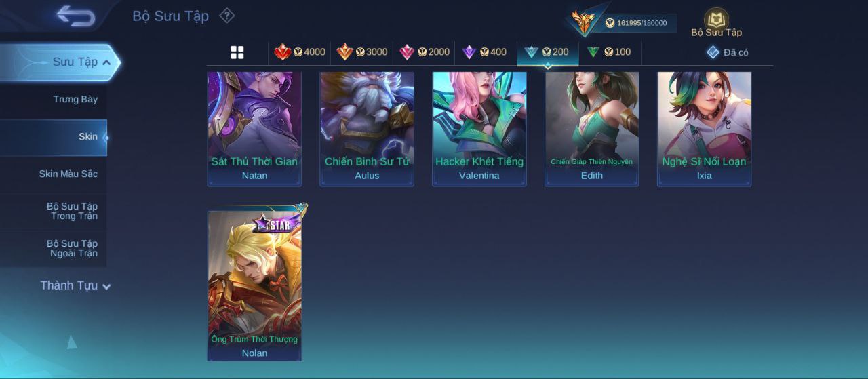Viewport: 868px width, 379px height.
Task: Select the 200 tier tab
Action: (x=547, y=53)
